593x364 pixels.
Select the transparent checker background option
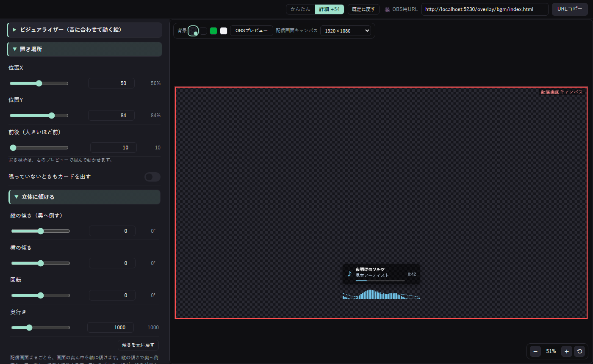[193, 30]
